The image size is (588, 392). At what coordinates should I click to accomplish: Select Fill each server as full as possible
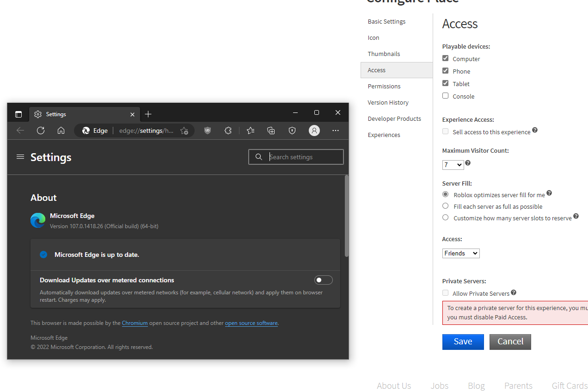[x=446, y=206]
